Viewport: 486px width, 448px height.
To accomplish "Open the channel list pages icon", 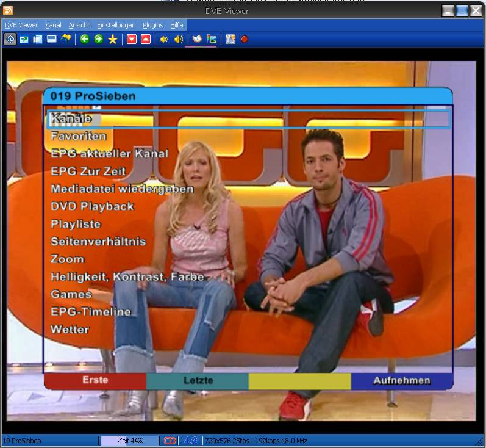I will pyautogui.click(x=38, y=40).
